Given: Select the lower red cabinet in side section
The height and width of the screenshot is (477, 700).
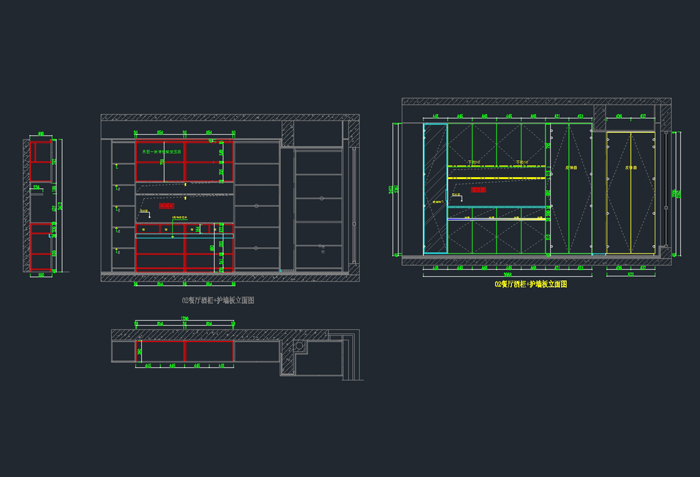Looking at the screenshot, I should pyautogui.click(x=42, y=247).
